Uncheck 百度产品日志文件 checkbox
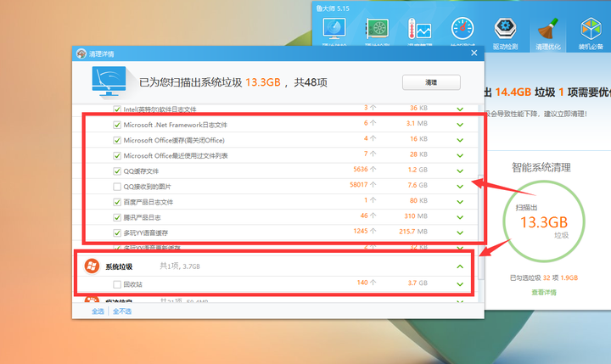Screen dimensions: 611x364 [117, 202]
